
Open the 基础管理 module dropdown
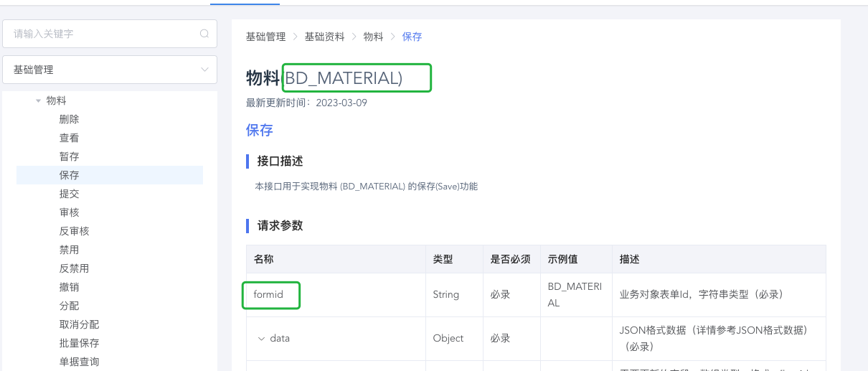pyautogui.click(x=110, y=70)
